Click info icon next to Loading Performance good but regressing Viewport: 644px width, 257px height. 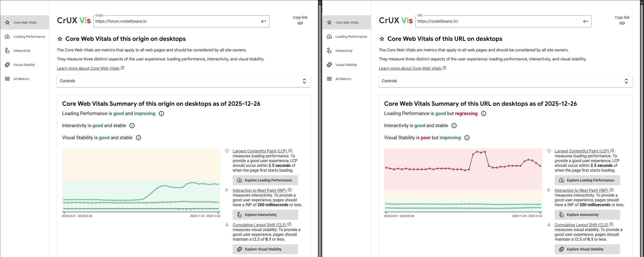[x=484, y=114]
